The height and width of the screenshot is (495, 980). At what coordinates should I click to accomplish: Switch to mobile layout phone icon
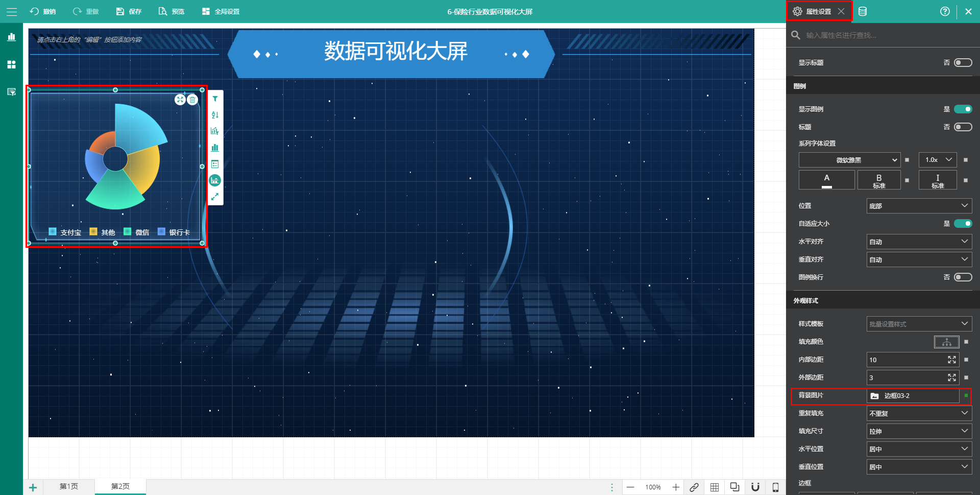coord(775,487)
